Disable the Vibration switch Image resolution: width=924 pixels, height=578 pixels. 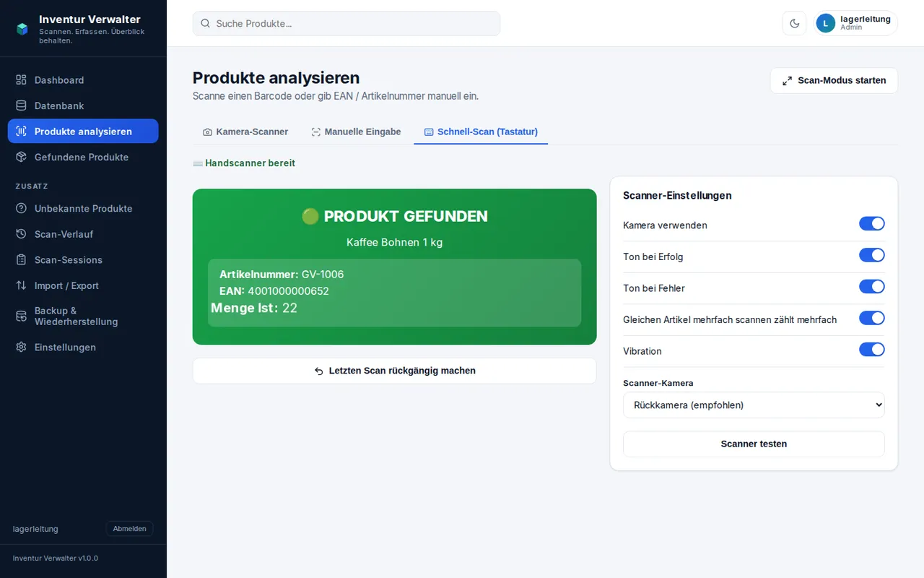[872, 350]
